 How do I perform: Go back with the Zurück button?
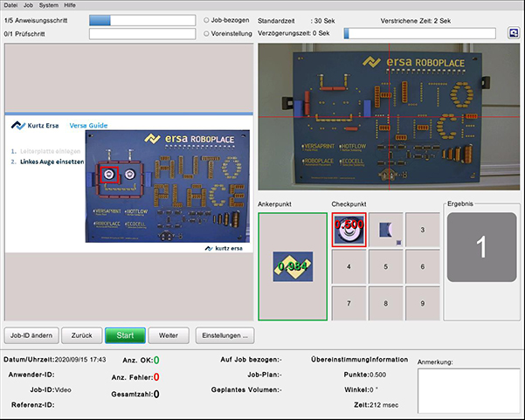pos(82,334)
